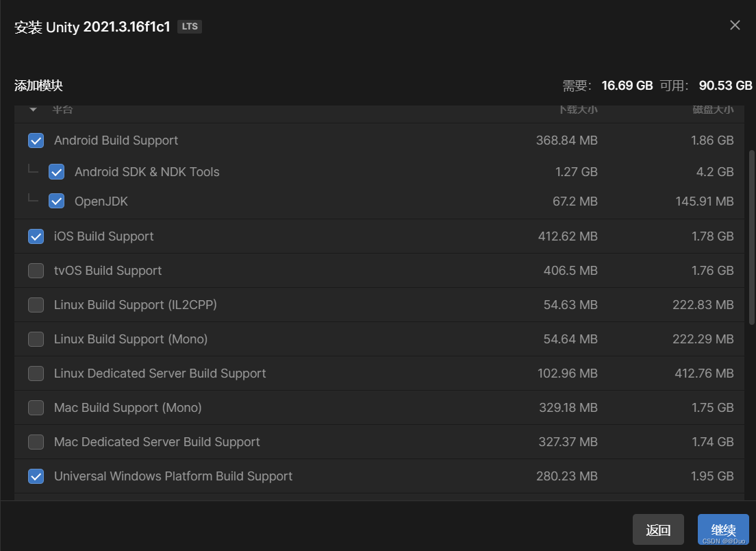The height and width of the screenshot is (551, 756).
Task: Click the 412.62 MB download size
Action: click(568, 236)
